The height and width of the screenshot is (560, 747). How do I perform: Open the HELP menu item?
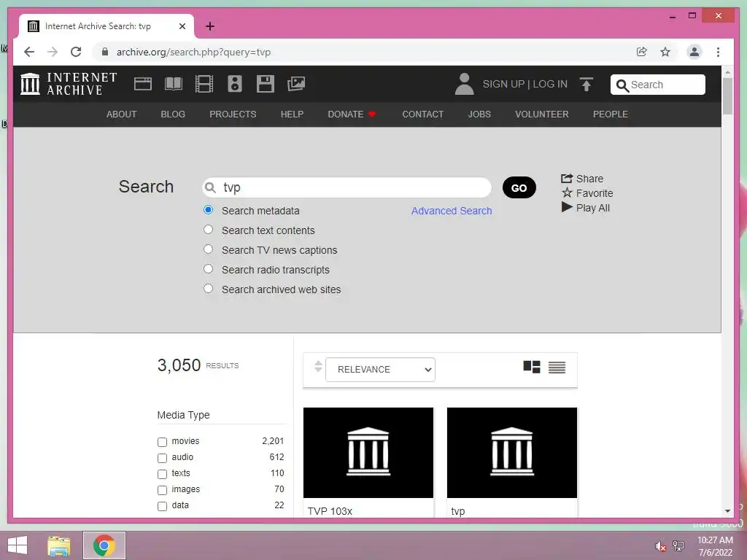[x=292, y=114]
